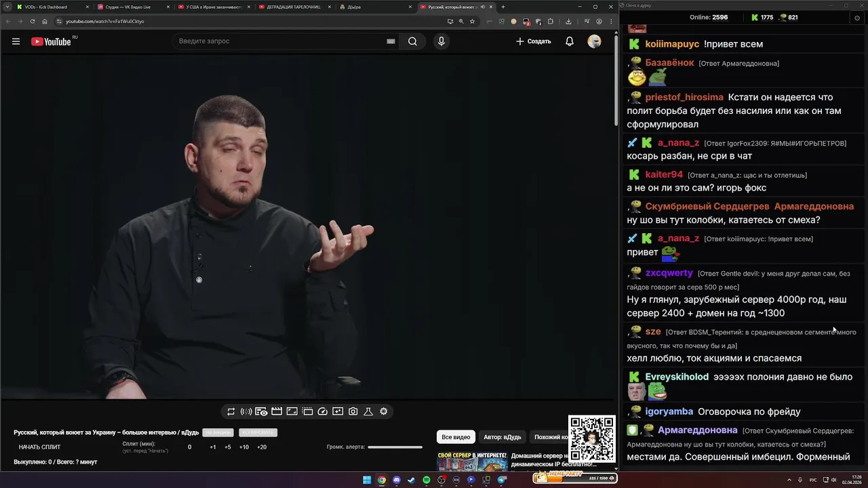Open the YouTube hamburger guide menu
This screenshot has width=868, height=488.
(16, 41)
